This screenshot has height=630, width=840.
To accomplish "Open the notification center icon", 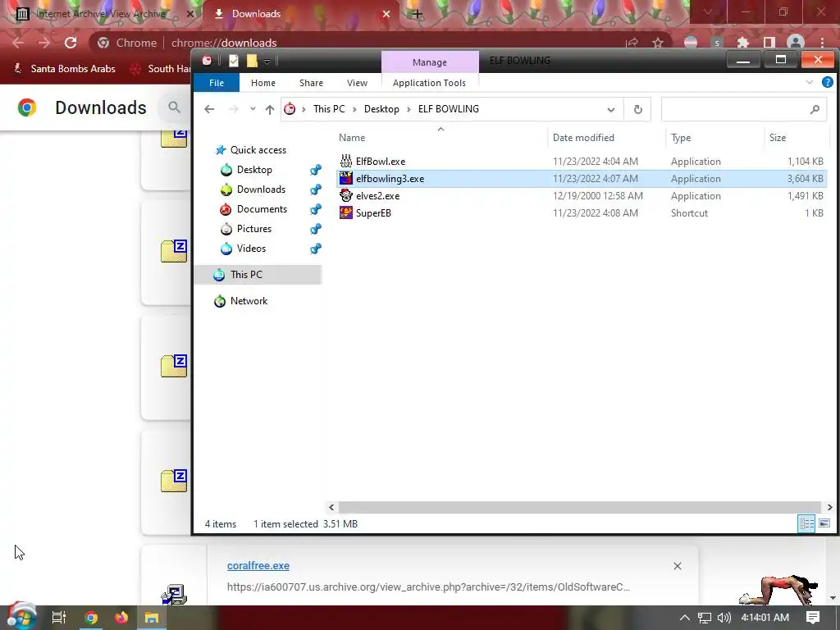I will (x=813, y=618).
